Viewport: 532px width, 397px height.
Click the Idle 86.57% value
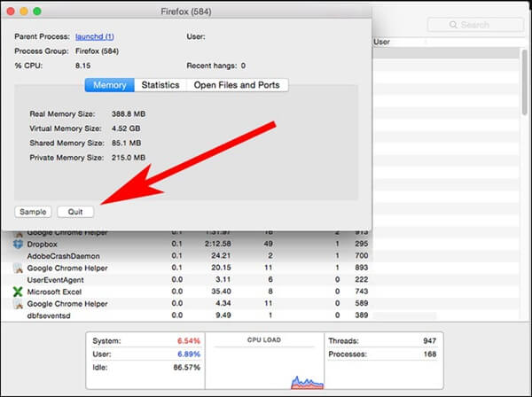click(x=186, y=368)
